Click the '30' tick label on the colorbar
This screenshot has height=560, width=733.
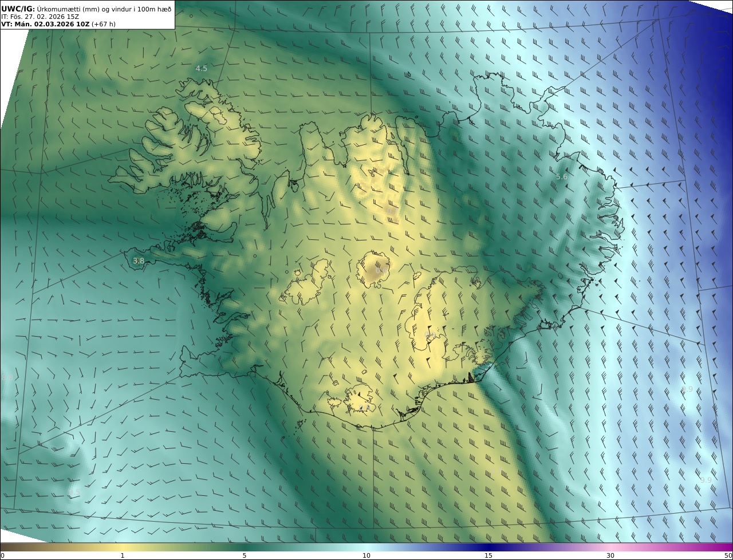610,555
